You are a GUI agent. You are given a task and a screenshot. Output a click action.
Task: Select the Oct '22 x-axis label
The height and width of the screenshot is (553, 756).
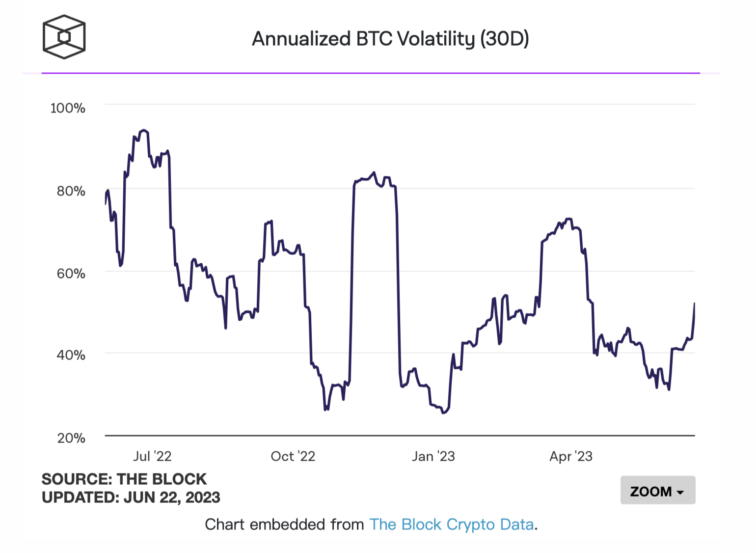pyautogui.click(x=293, y=456)
